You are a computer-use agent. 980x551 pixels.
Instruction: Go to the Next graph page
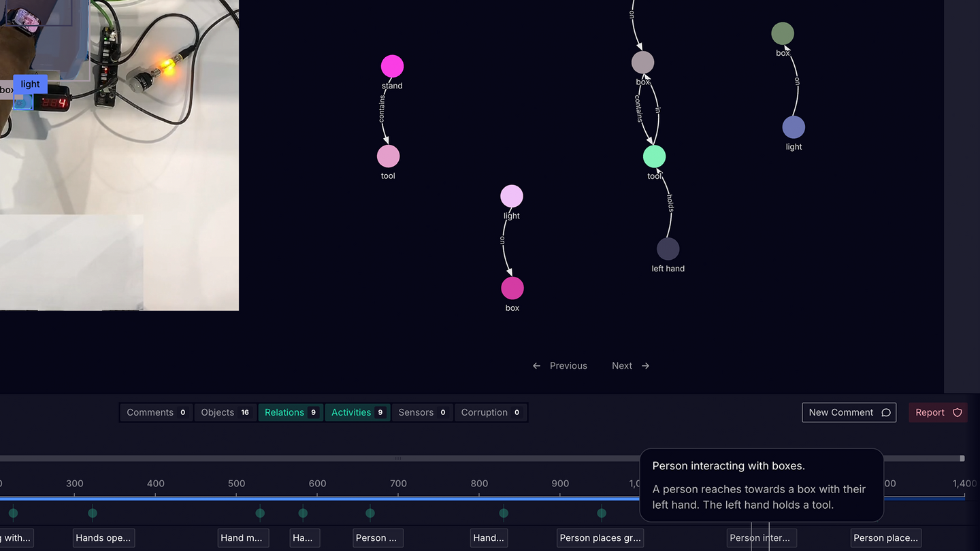point(630,366)
